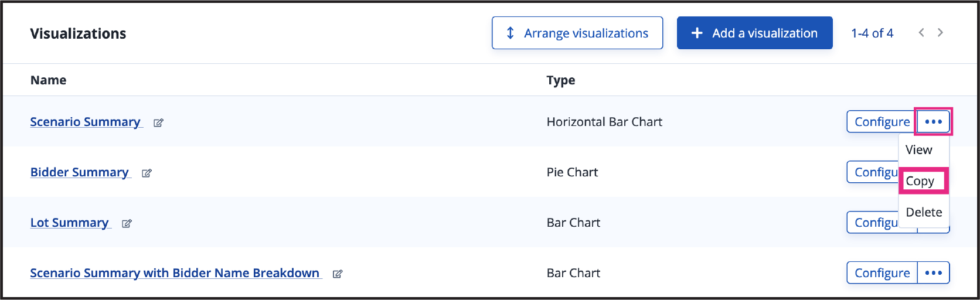The image size is (980, 300).
Task: Open the Bidder Summary link
Action: tap(80, 172)
